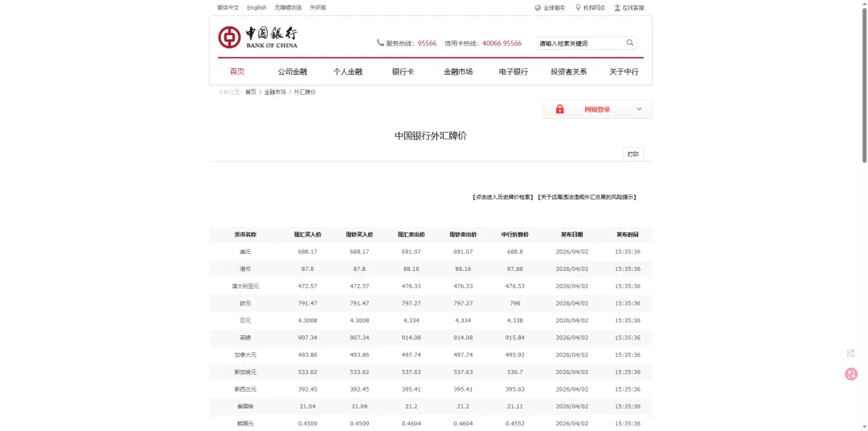Click the 新加坡元 中行折算价 value 536.7
This screenshot has height=431, width=868.
515,372
